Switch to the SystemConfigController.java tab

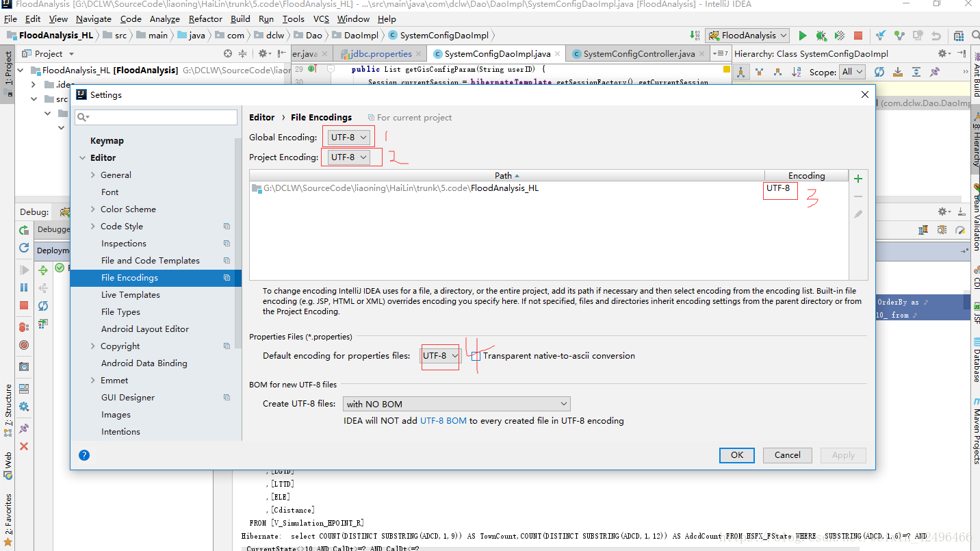coord(639,53)
